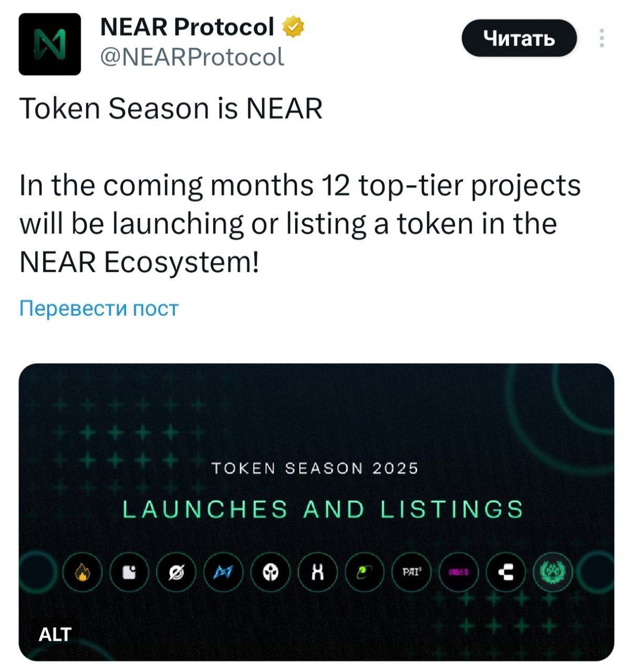Viewport: 633px width, 672px height.
Task: Click the slashed circle project icon
Action: tap(176, 572)
